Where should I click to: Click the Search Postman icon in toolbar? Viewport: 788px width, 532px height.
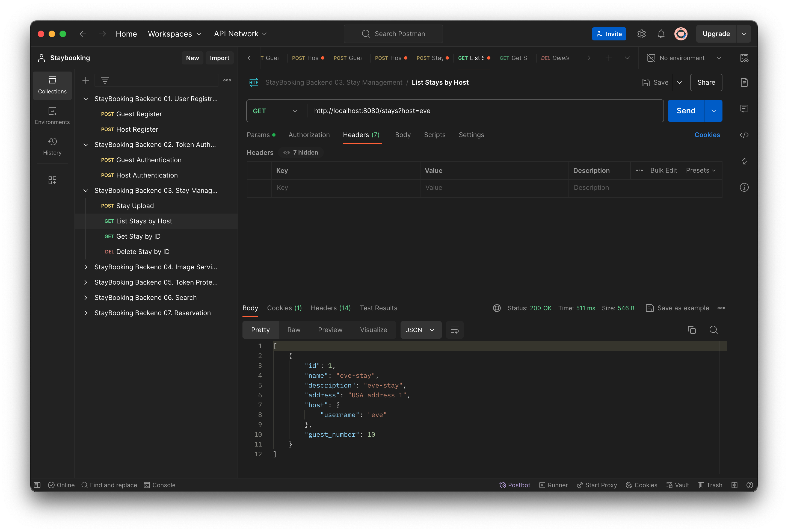[367, 34]
